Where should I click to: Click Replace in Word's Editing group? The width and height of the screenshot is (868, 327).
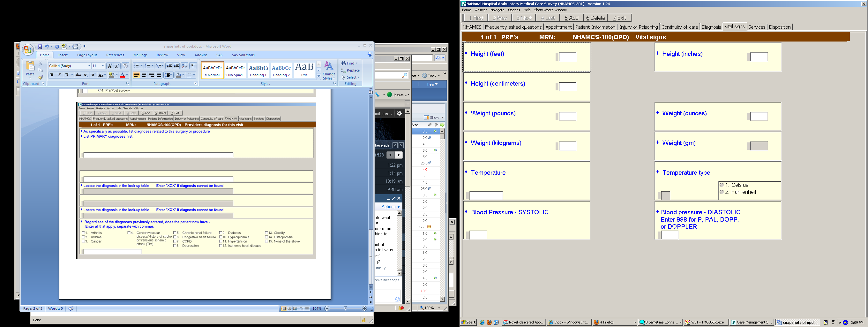click(x=350, y=70)
